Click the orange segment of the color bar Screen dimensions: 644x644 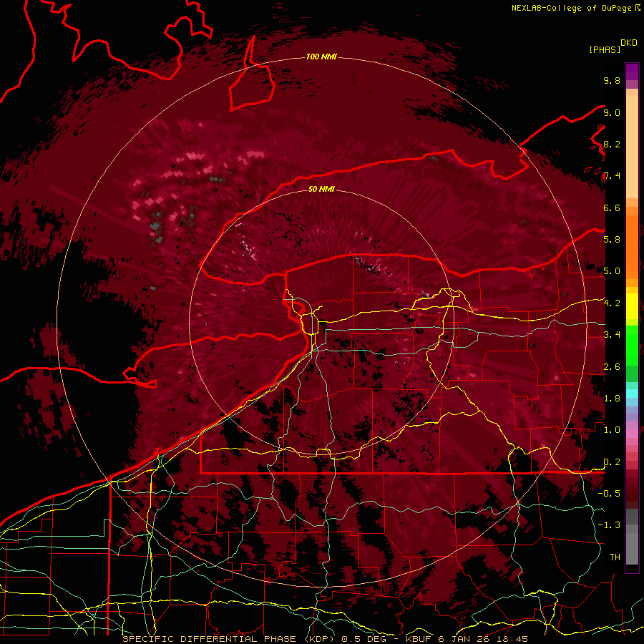pyautogui.click(x=632, y=243)
